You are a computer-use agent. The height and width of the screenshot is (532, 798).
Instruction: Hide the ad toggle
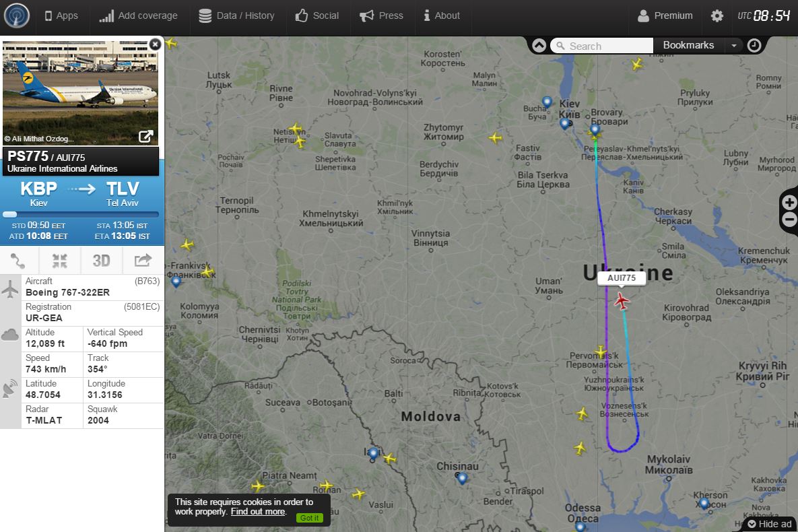[770, 524]
